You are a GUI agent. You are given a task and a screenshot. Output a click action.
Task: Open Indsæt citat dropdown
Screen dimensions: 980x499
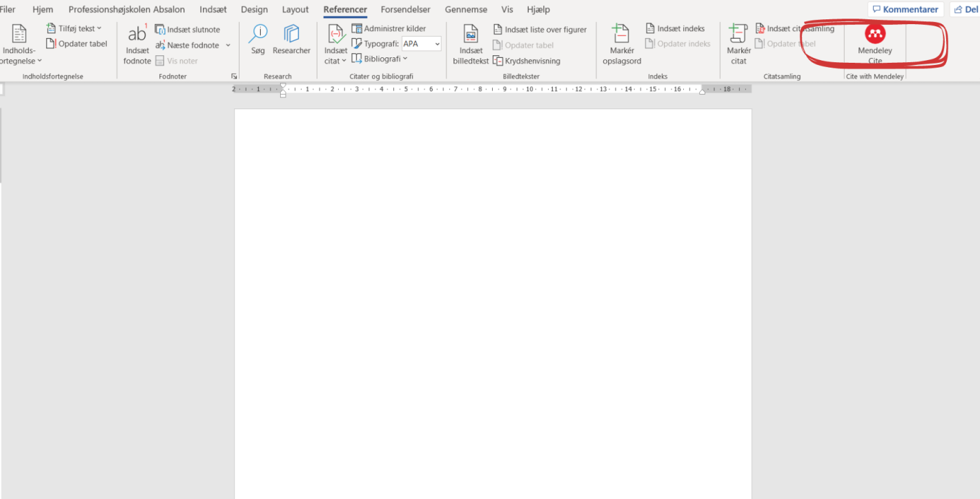[x=335, y=61]
